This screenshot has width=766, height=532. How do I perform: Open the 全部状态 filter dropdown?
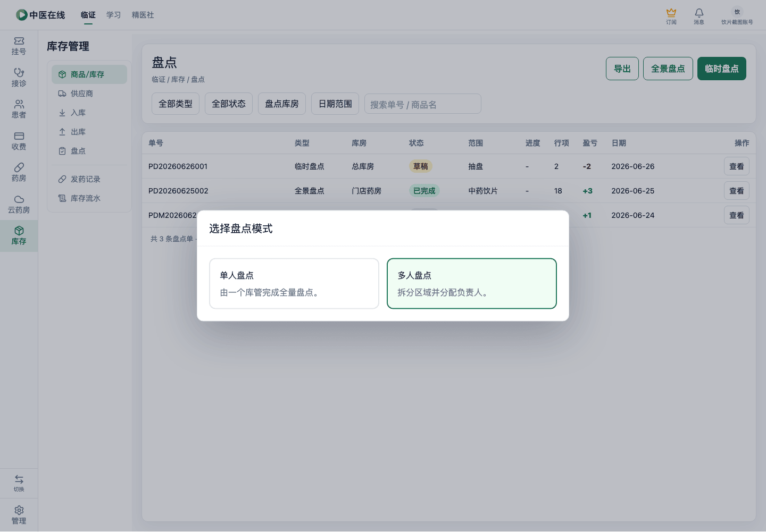[229, 104]
